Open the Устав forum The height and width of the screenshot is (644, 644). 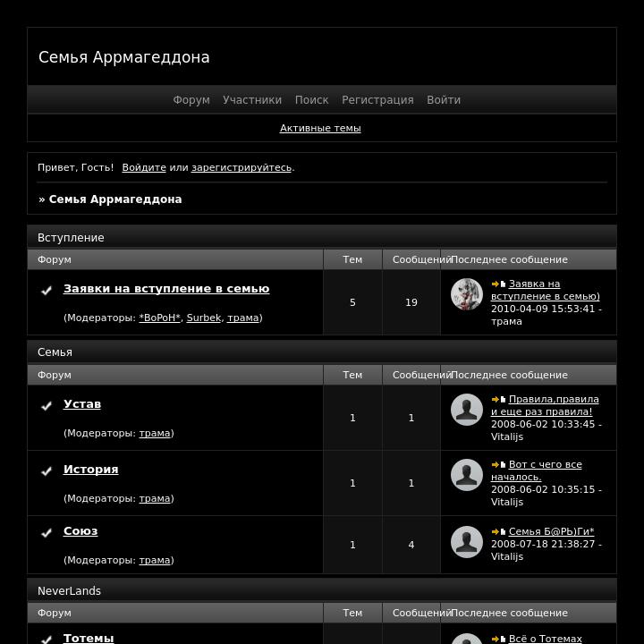[x=82, y=404]
